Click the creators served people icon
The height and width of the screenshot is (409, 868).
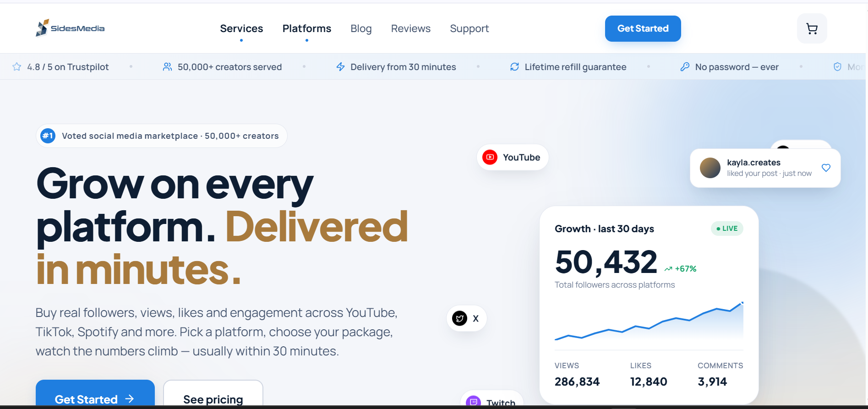[167, 67]
